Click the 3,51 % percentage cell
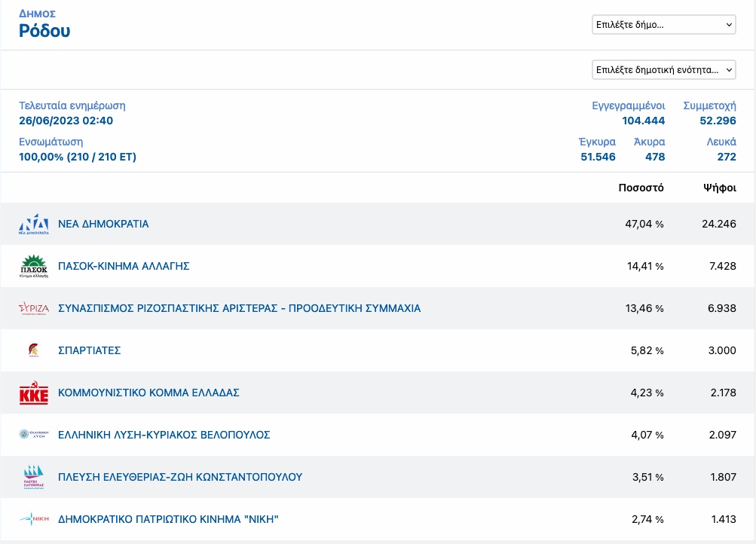Screen dimensions: 756x544 648,477
